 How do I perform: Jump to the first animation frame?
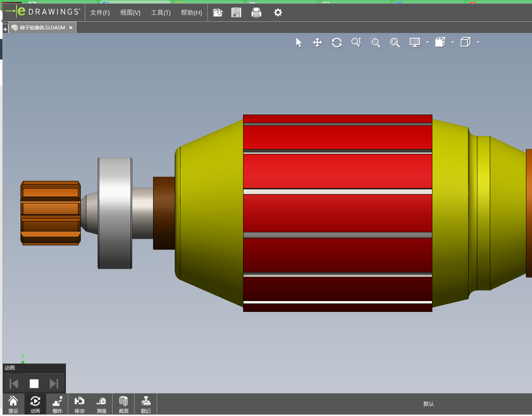(x=14, y=383)
